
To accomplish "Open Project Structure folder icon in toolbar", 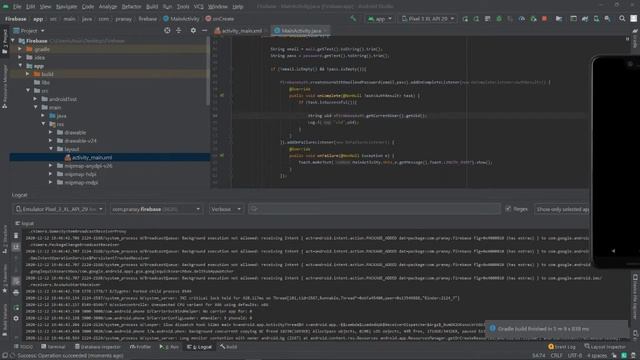I will (559, 19).
